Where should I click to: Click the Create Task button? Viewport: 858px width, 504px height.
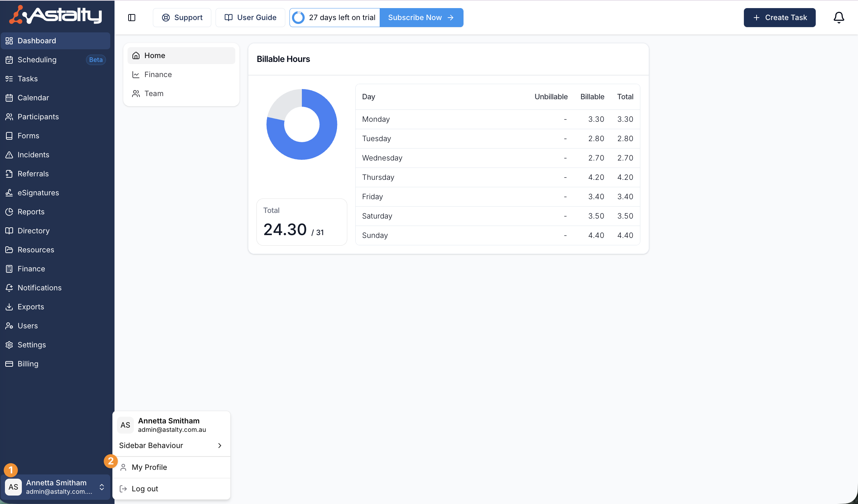[x=779, y=18]
